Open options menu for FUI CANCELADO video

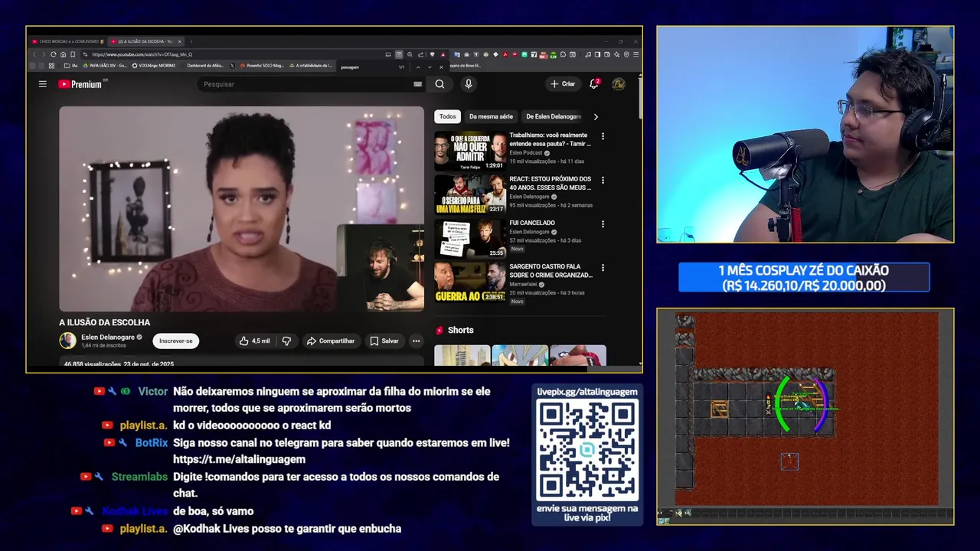click(x=603, y=224)
